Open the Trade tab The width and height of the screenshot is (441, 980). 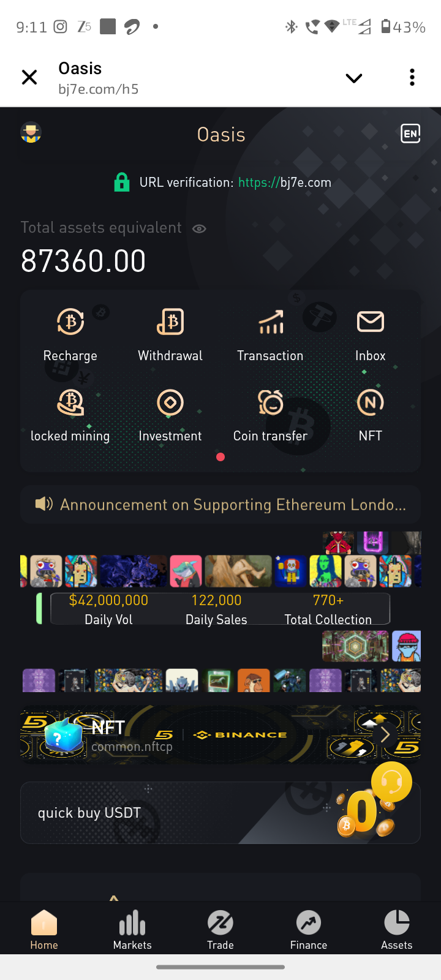(221, 929)
